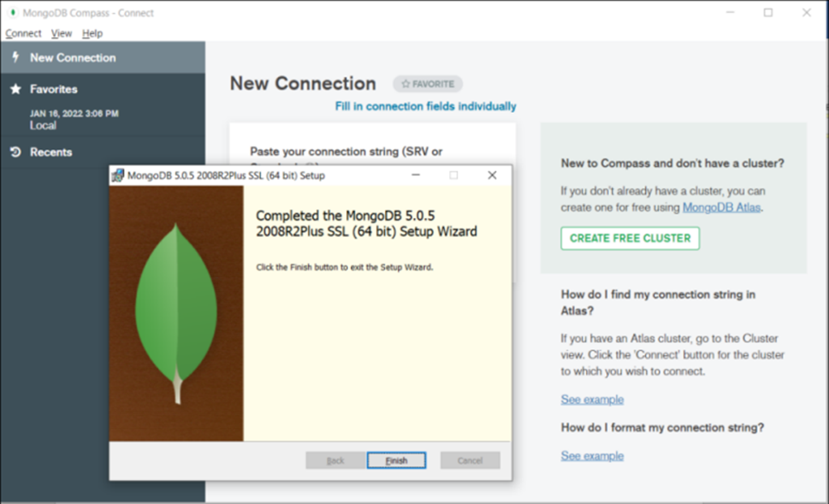Click the MongoDB Compass leaf icon in title bar
Image resolution: width=829 pixels, height=504 pixels.
(x=12, y=13)
